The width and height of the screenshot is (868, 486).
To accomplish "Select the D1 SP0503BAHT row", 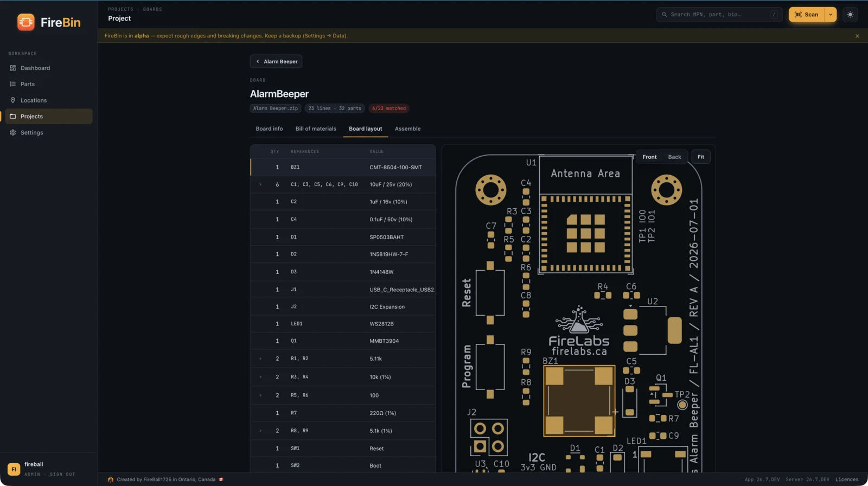I will [x=343, y=237].
